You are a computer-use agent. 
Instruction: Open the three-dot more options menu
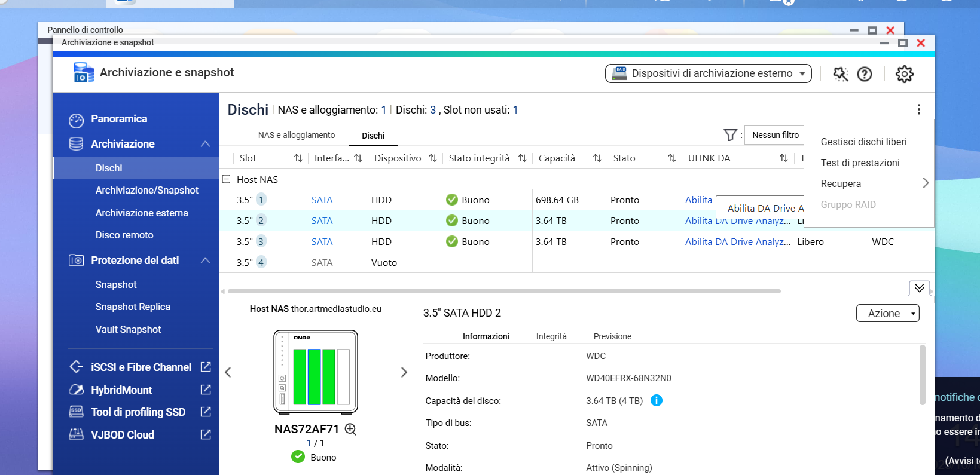(918, 109)
